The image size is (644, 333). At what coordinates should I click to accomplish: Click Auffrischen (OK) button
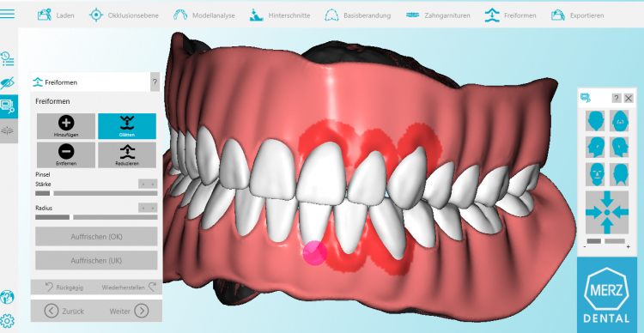(96, 237)
